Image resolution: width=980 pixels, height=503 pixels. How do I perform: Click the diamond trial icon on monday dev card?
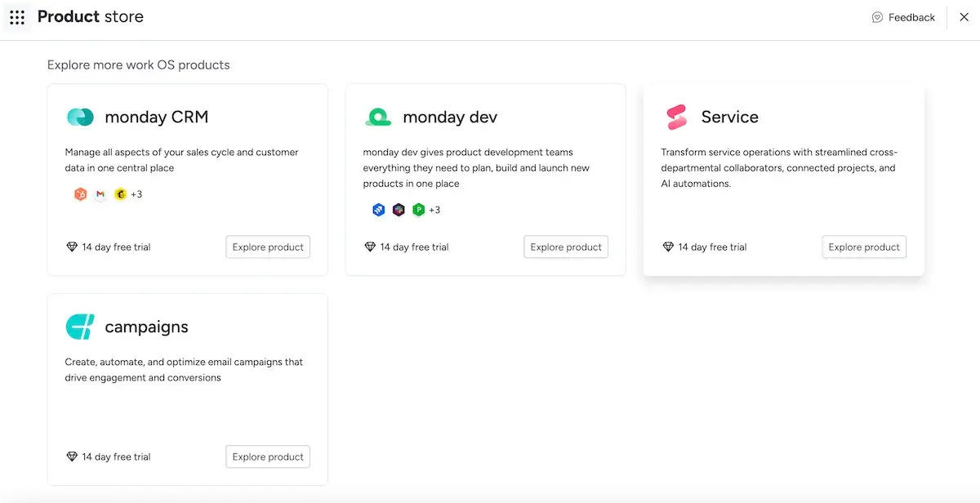[x=370, y=247]
